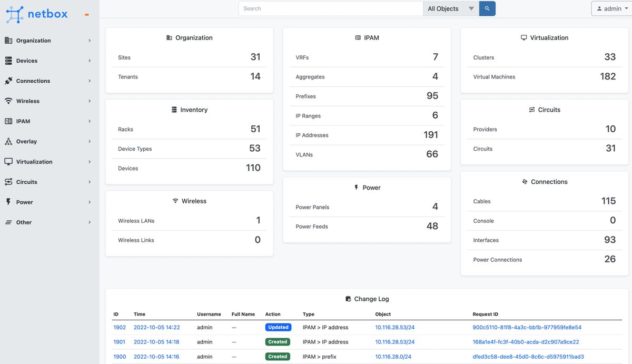Open change log entry ID 1902
This screenshot has width=632, height=364.
coord(120,327)
